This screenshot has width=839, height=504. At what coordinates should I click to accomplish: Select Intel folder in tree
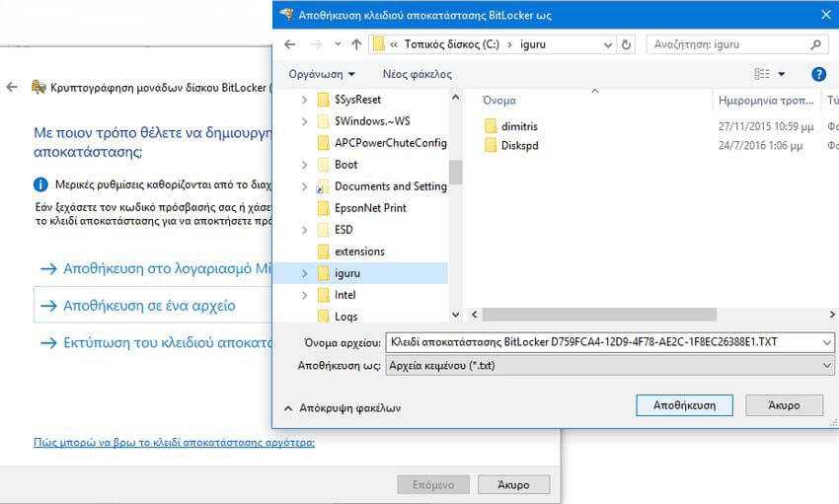[x=338, y=295]
